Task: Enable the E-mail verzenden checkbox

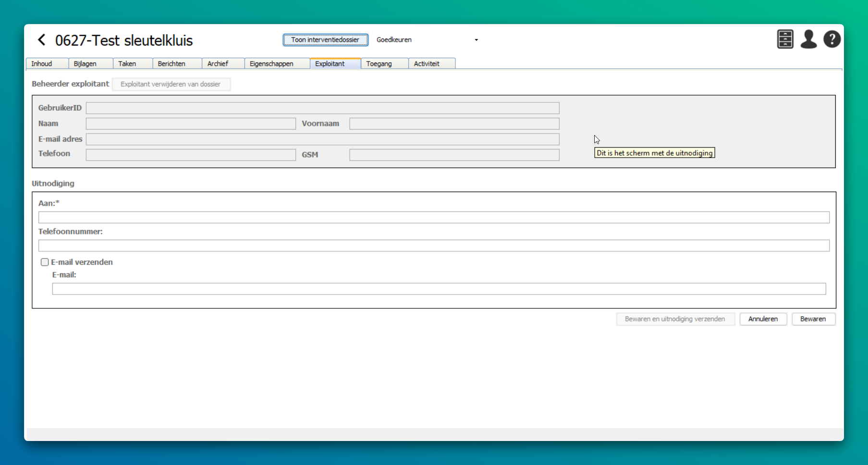Action: pyautogui.click(x=45, y=262)
